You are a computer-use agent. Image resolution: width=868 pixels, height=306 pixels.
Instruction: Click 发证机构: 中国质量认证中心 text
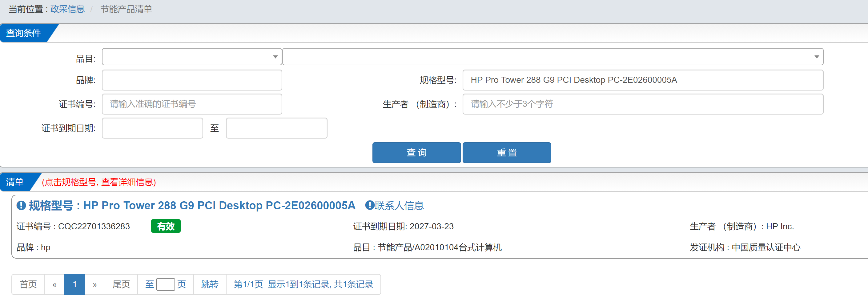[745, 248]
